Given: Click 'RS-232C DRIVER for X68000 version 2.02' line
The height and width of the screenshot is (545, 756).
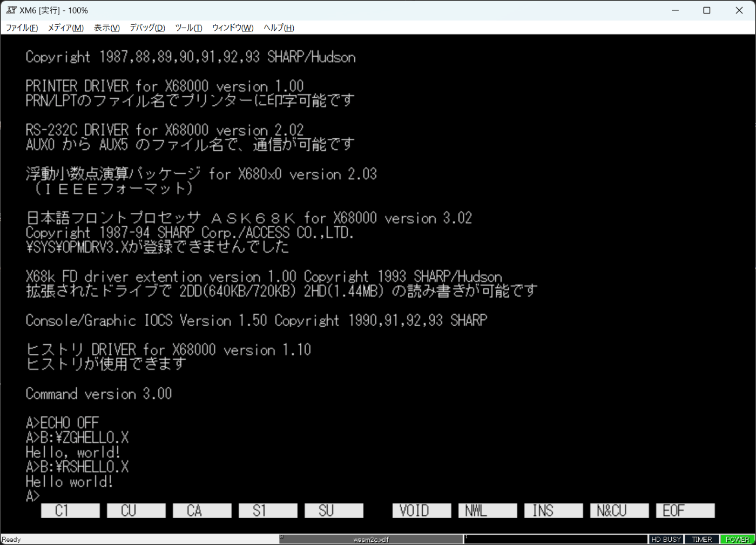Looking at the screenshot, I should pyautogui.click(x=165, y=130).
